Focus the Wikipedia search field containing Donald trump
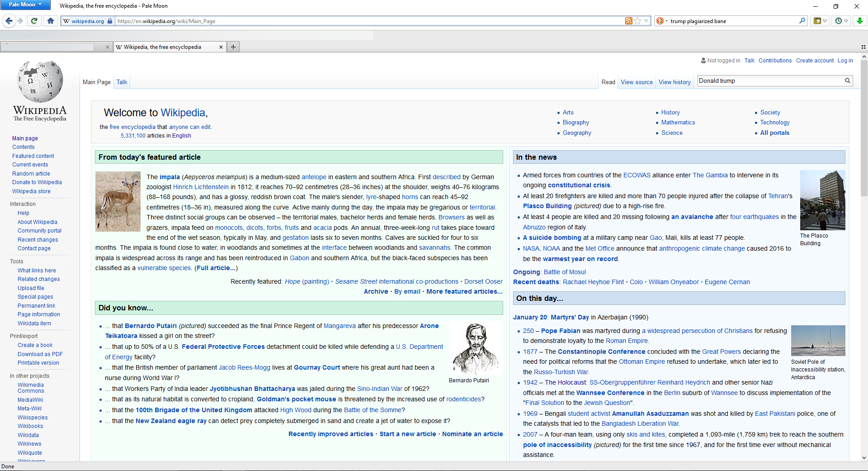This screenshot has height=471, width=868. click(770, 81)
